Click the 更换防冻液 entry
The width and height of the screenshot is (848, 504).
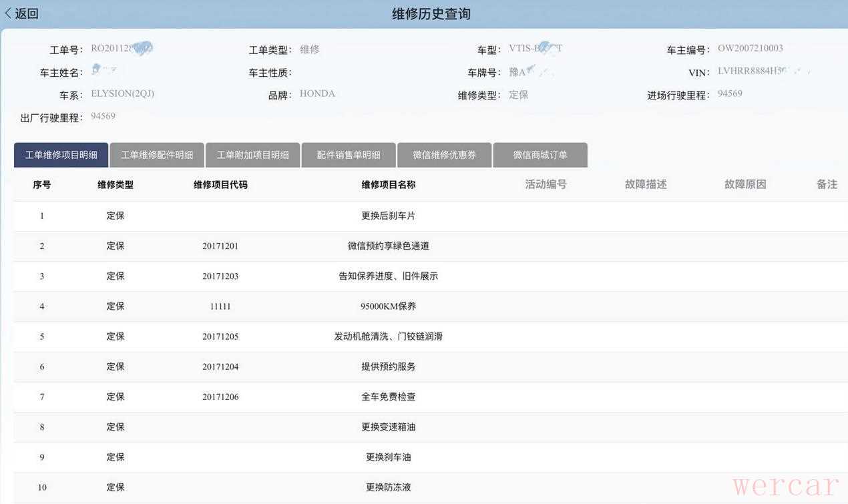[x=389, y=487]
